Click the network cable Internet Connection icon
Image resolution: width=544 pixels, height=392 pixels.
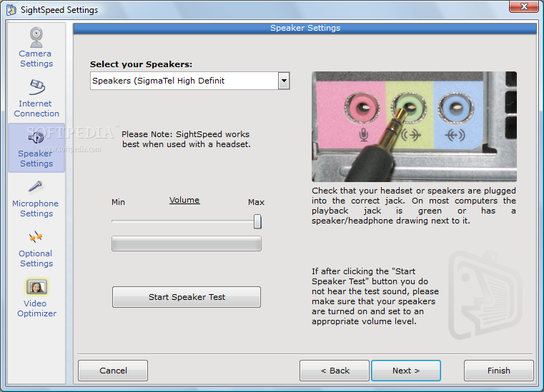coord(37,87)
